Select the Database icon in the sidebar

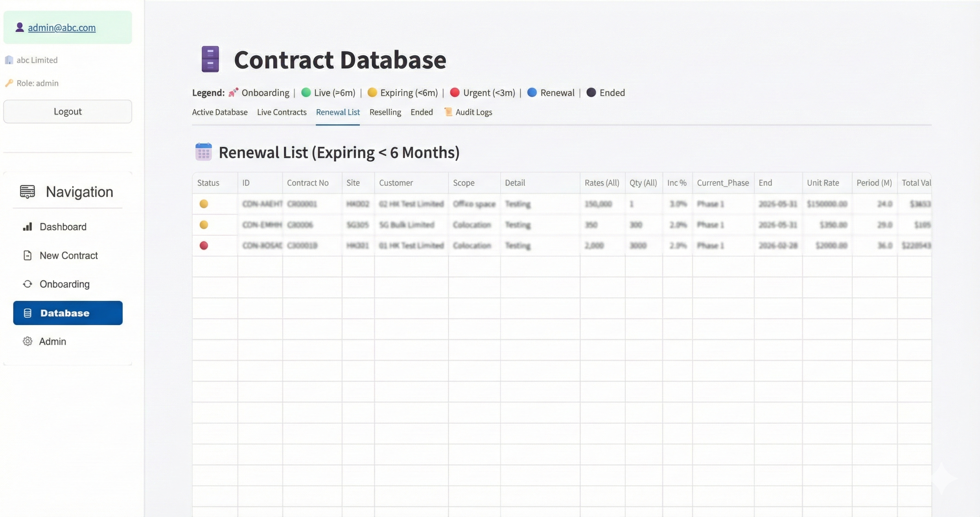point(27,313)
